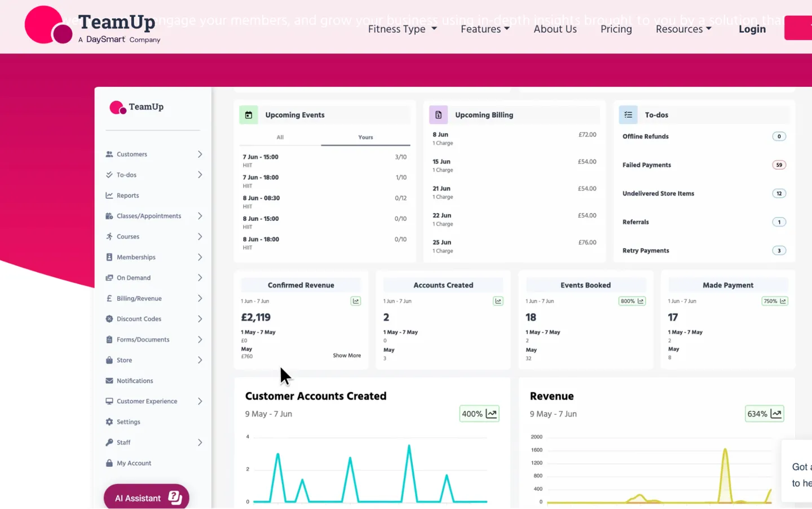This screenshot has width=812, height=509.
Task: Select the 25 Jun £76.00 billing row
Action: tap(514, 246)
